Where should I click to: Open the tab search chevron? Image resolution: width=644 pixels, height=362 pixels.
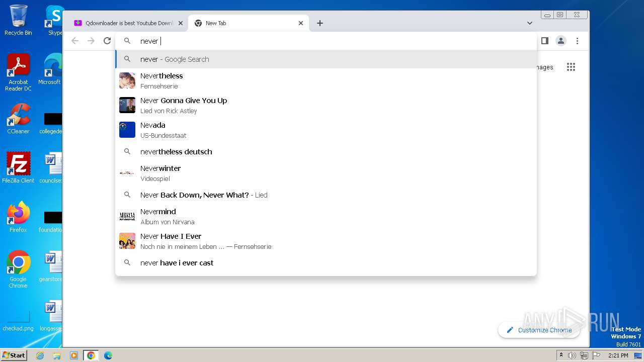coord(529,23)
